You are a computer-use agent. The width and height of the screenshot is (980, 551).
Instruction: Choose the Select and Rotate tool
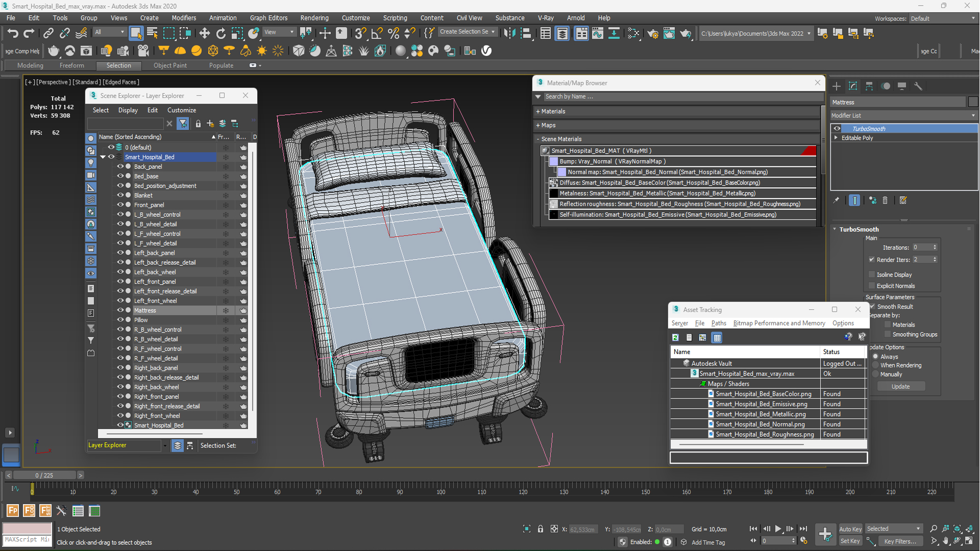tap(220, 34)
